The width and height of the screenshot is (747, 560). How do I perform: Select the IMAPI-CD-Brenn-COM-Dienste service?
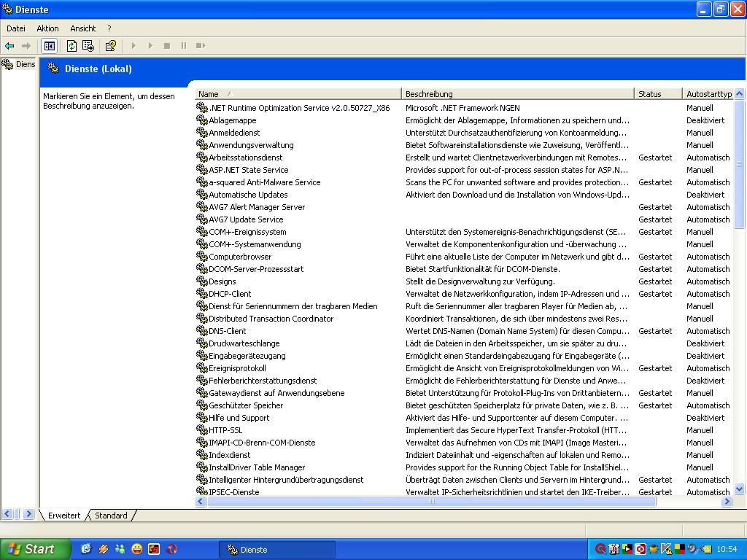coord(262,442)
